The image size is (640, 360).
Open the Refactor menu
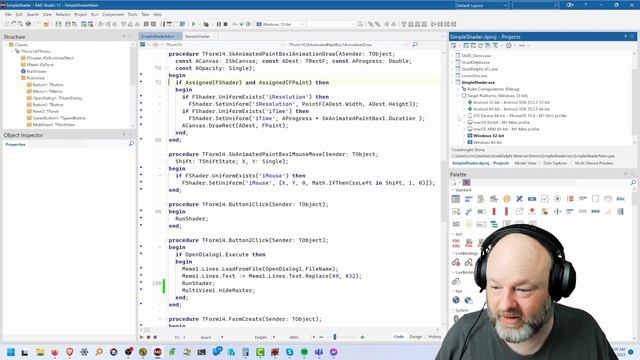[63, 14]
